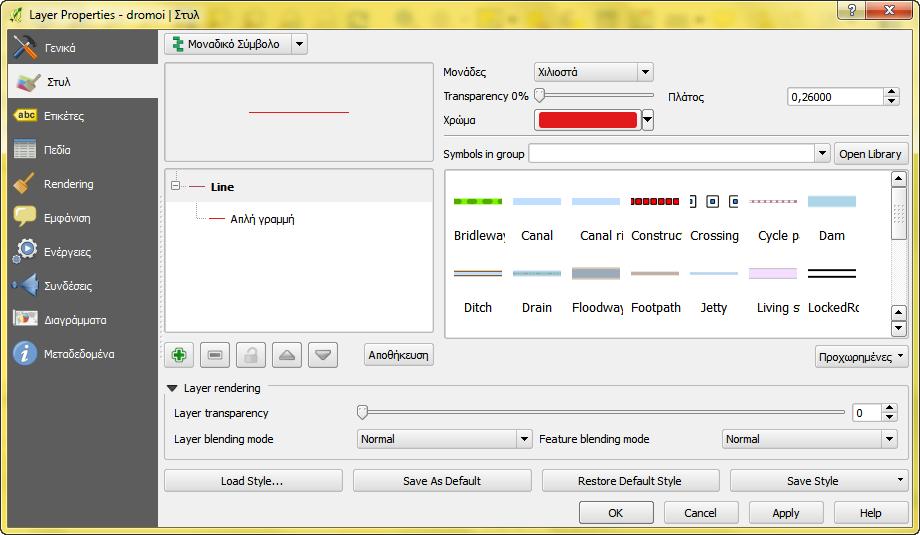The height and width of the screenshot is (535, 920).
Task: Select the Στυλ sidebar tab
Action: click(x=82, y=82)
